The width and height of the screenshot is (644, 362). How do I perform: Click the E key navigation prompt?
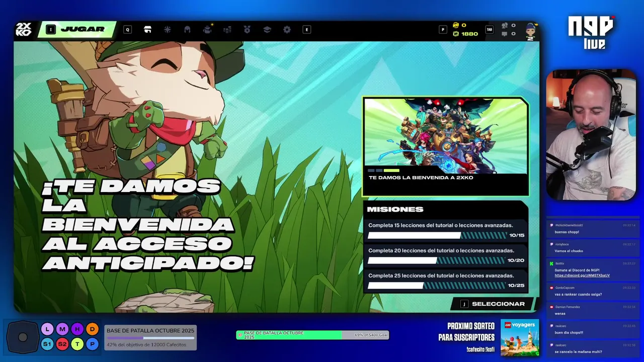click(x=306, y=30)
